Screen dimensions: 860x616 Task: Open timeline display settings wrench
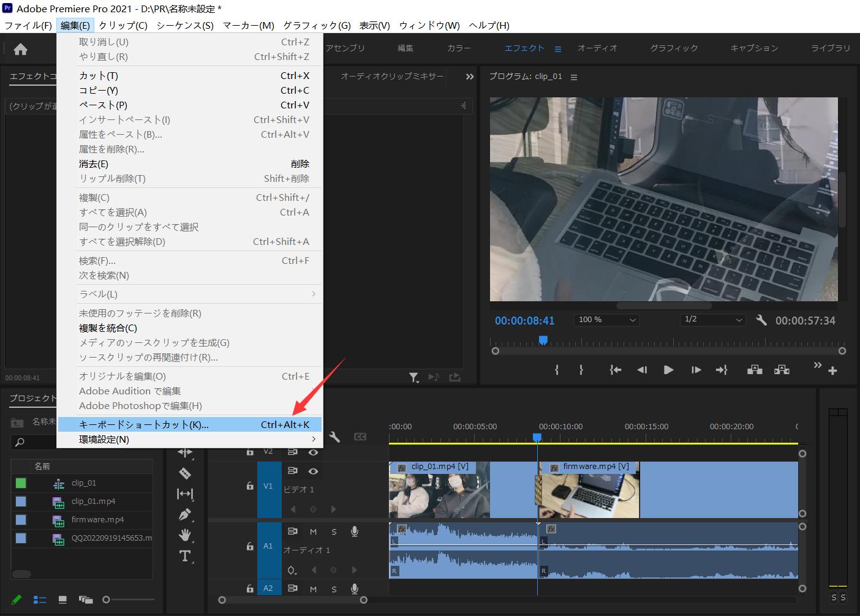pos(334,437)
